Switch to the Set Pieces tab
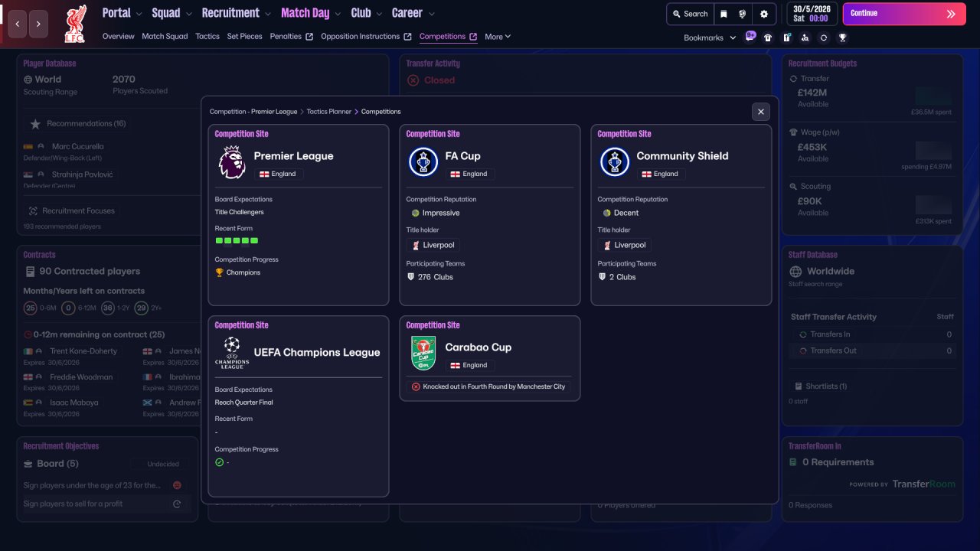This screenshot has height=551, width=980. [x=245, y=37]
